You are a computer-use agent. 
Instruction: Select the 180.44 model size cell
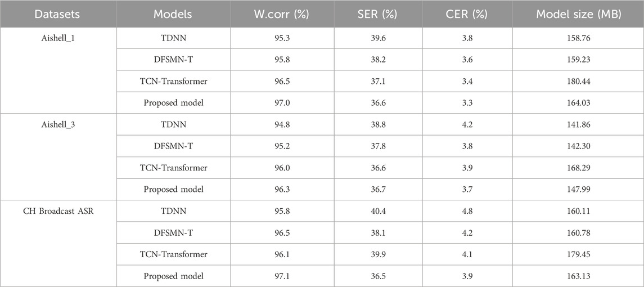[x=578, y=82]
